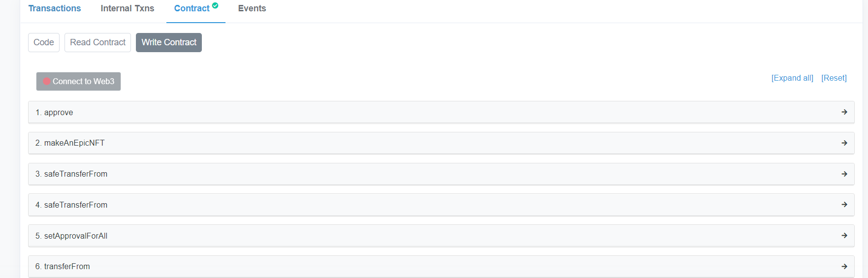
Task: Click the Expand all link
Action: click(x=792, y=78)
